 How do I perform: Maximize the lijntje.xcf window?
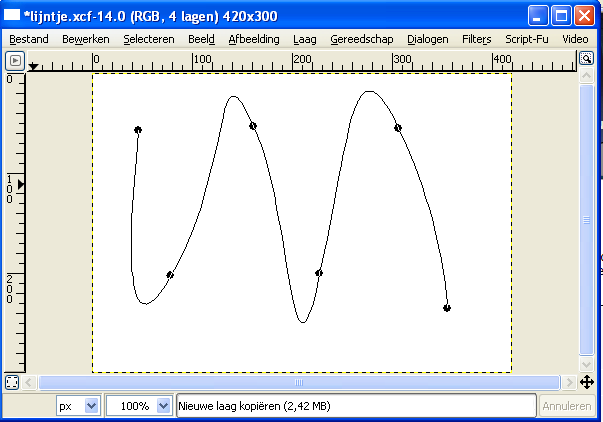click(x=561, y=16)
